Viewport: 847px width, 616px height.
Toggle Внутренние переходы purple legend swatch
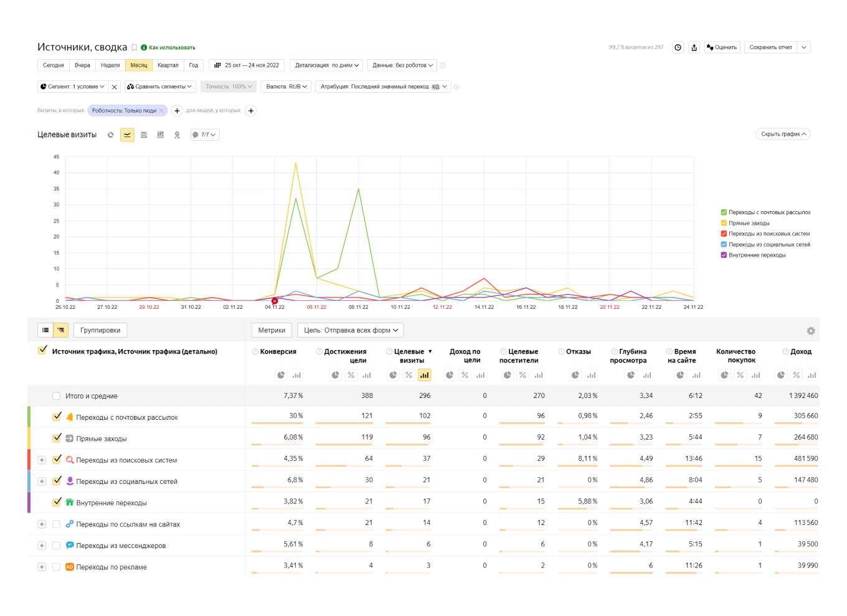[x=724, y=255]
